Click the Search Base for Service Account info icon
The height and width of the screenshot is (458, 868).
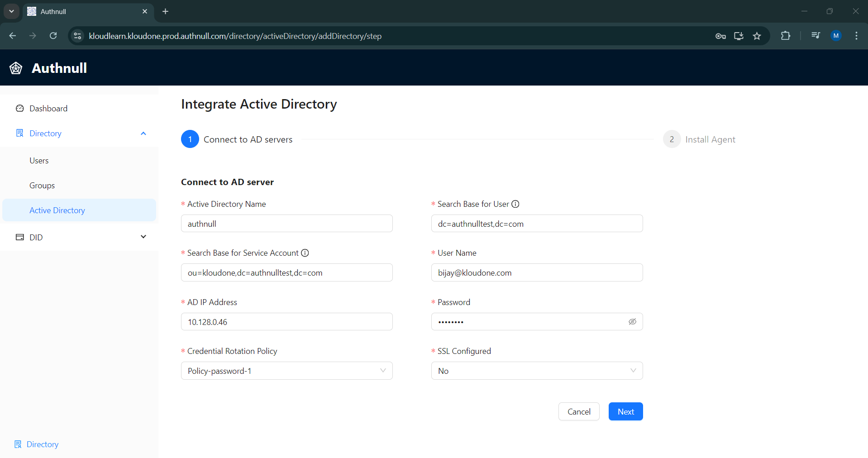click(x=305, y=253)
